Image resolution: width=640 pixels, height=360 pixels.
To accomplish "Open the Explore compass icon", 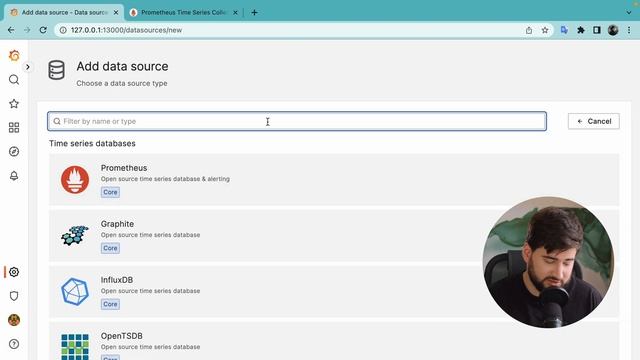I will coord(14,151).
